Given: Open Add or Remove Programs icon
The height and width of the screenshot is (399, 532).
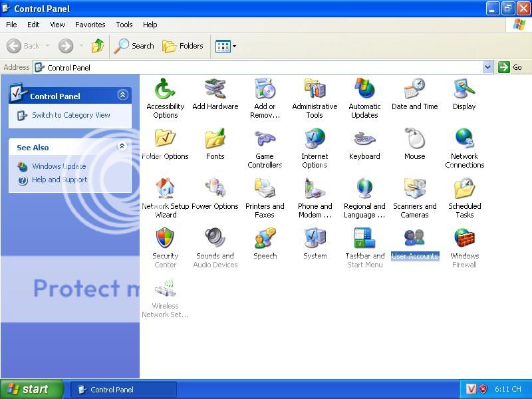Looking at the screenshot, I should 265,98.
